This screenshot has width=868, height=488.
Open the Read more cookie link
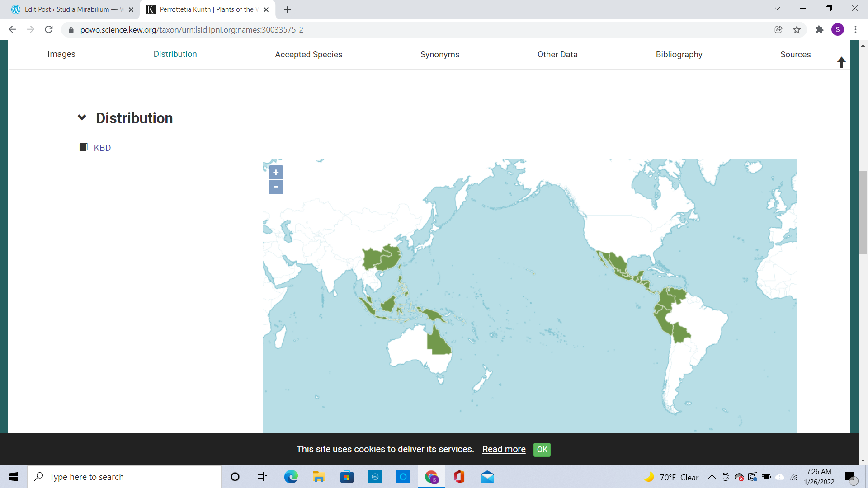(x=504, y=449)
